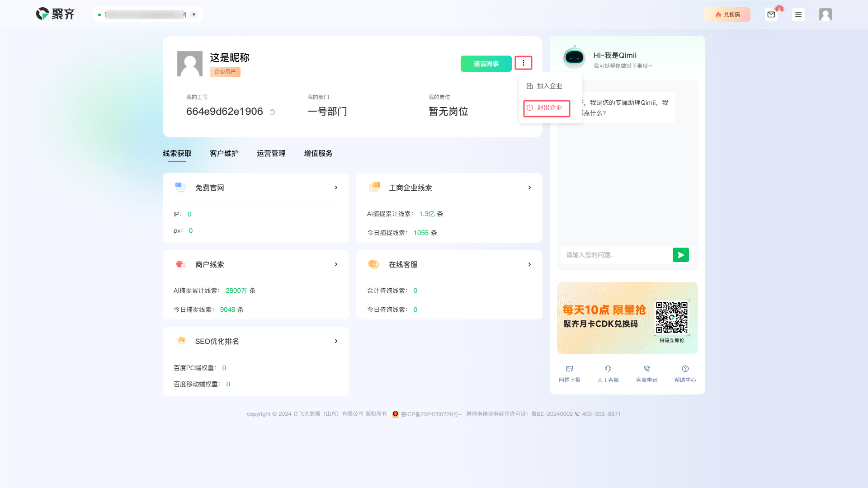Click the 商户线索 title
This screenshot has height=488, width=868.
point(210,265)
